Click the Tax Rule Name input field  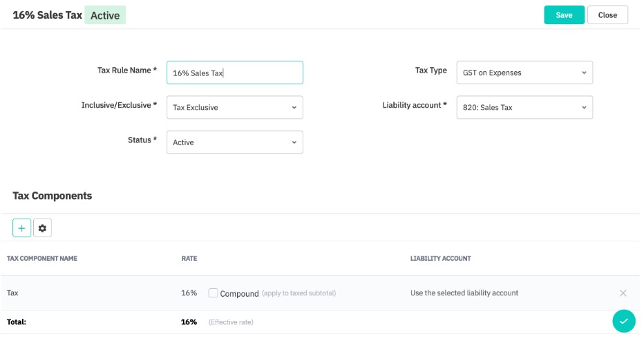[x=234, y=73]
